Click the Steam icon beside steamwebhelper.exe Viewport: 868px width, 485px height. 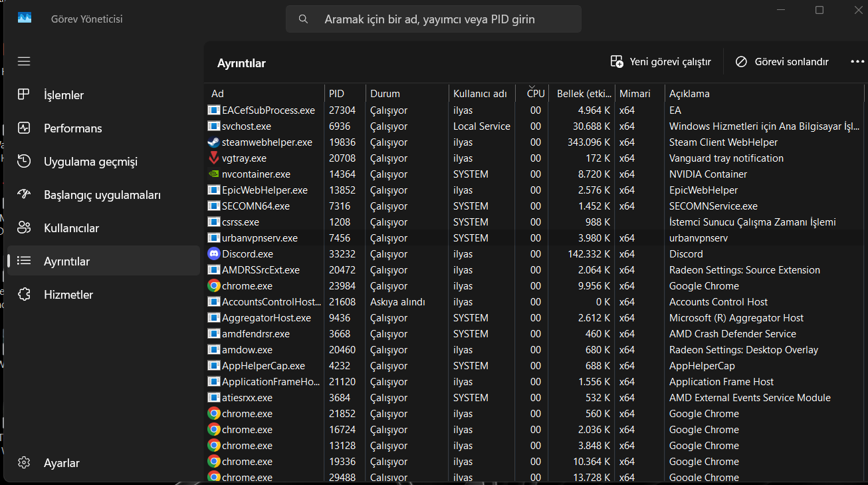[x=214, y=142]
